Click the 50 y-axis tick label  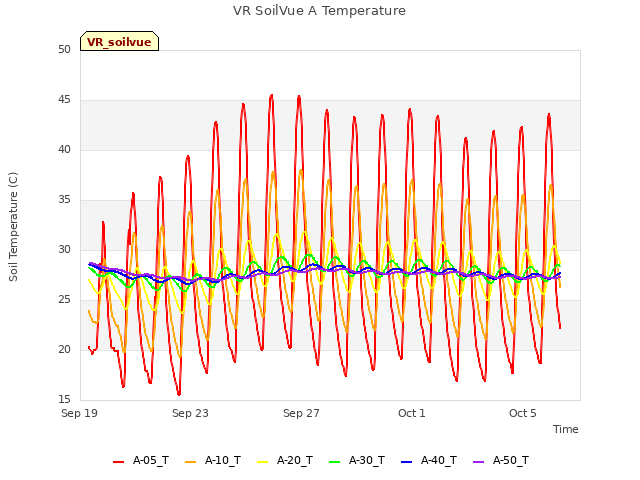[64, 50]
